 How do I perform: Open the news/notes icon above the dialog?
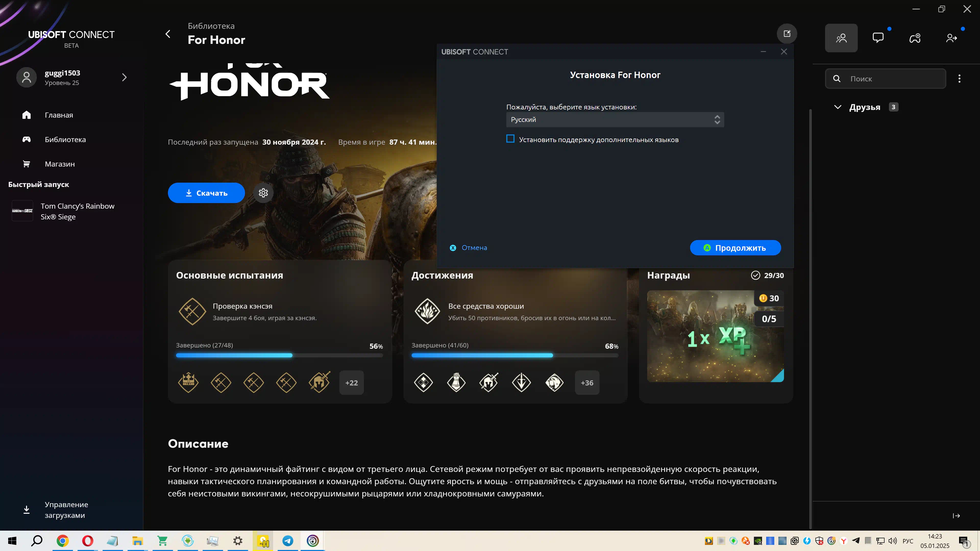click(x=787, y=34)
